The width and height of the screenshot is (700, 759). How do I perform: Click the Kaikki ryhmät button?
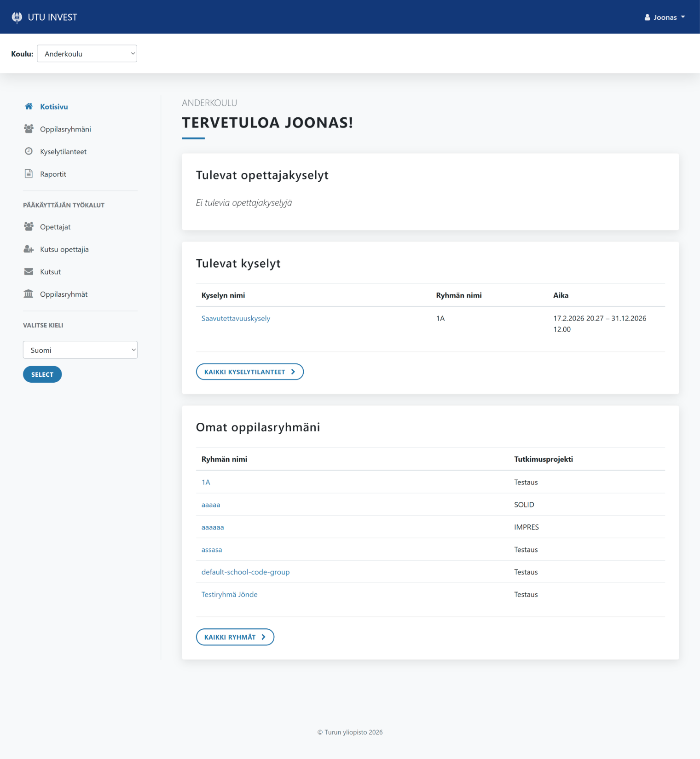tap(235, 637)
